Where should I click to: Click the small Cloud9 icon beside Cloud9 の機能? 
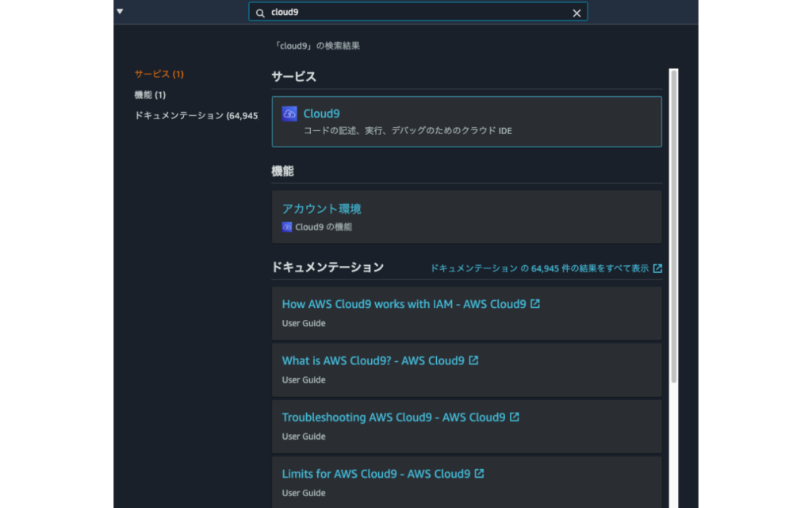pos(287,227)
